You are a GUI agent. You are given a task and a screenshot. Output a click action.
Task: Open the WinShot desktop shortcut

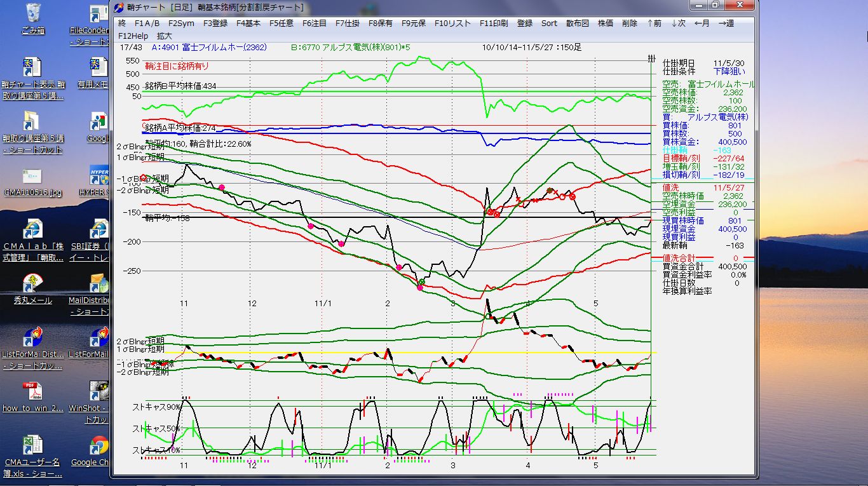tap(98, 391)
